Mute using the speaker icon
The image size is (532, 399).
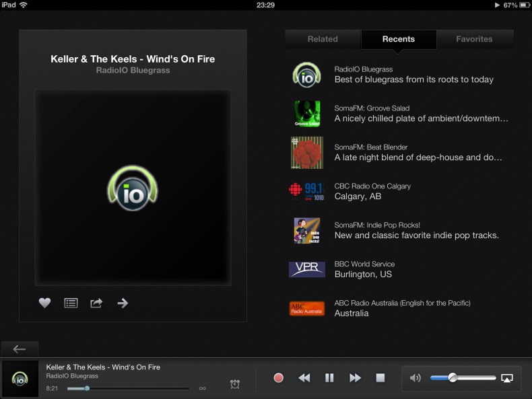click(415, 378)
